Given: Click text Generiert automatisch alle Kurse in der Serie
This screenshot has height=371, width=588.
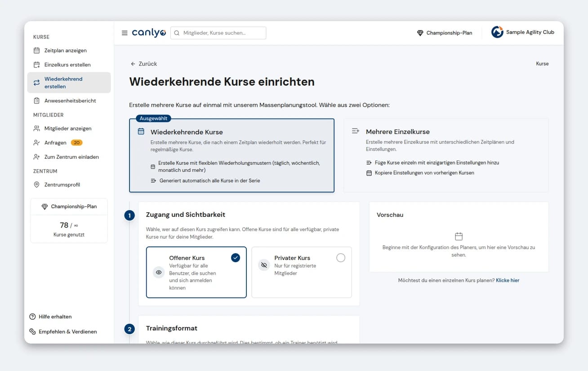Looking at the screenshot, I should tap(210, 181).
